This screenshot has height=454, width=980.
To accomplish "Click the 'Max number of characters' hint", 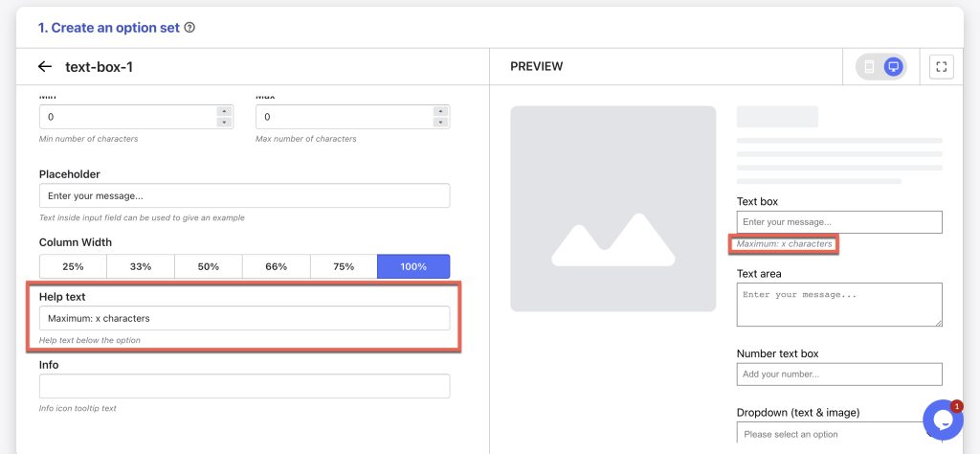I will tap(305, 139).
